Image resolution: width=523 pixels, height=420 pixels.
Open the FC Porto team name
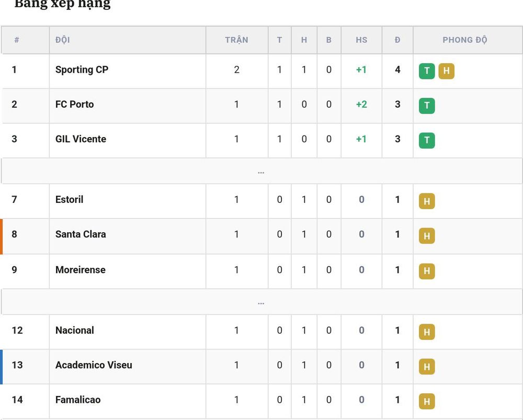[74, 105]
